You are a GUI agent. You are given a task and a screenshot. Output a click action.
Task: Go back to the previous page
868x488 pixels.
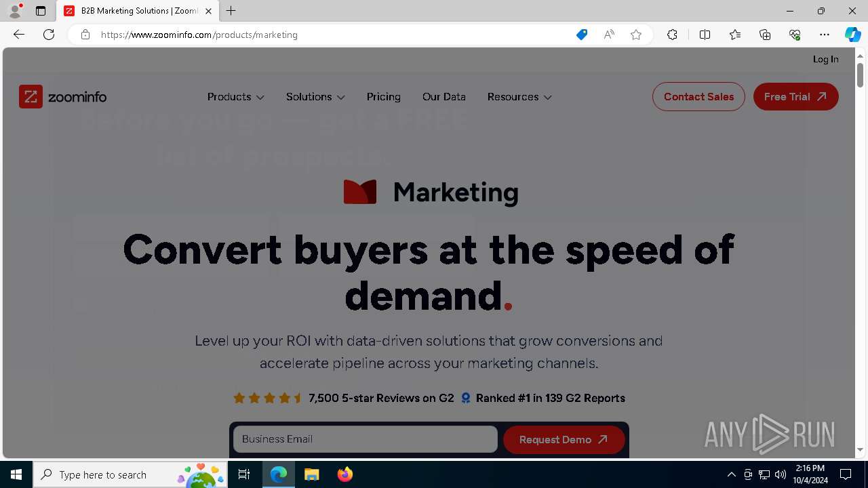[19, 35]
